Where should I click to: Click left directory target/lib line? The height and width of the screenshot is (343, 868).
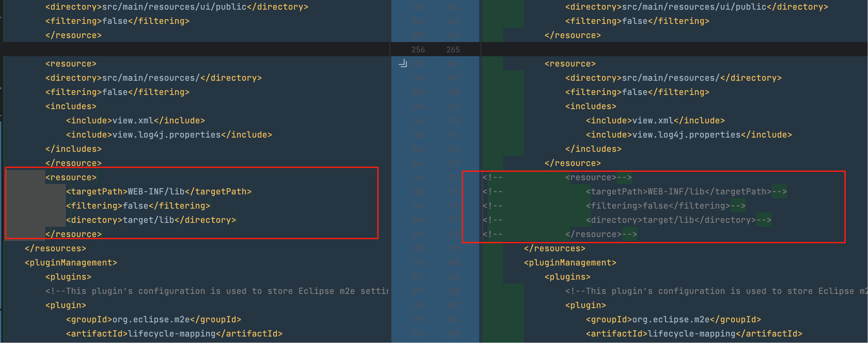150,220
